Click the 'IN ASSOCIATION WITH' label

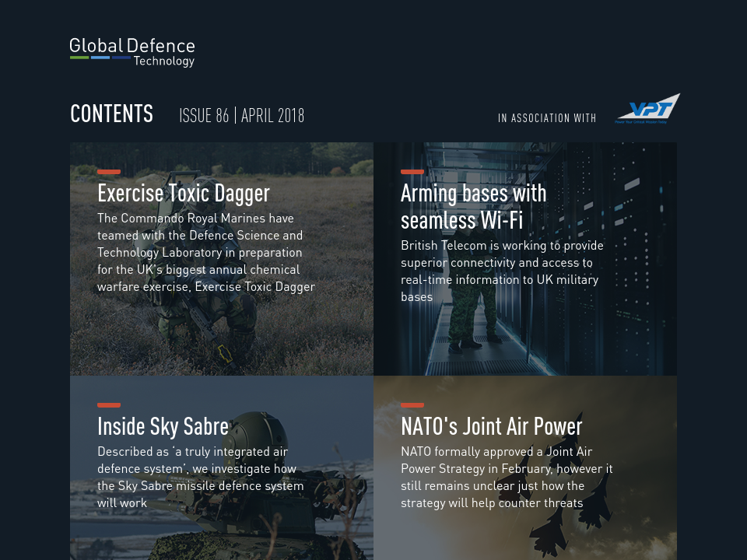click(x=547, y=118)
